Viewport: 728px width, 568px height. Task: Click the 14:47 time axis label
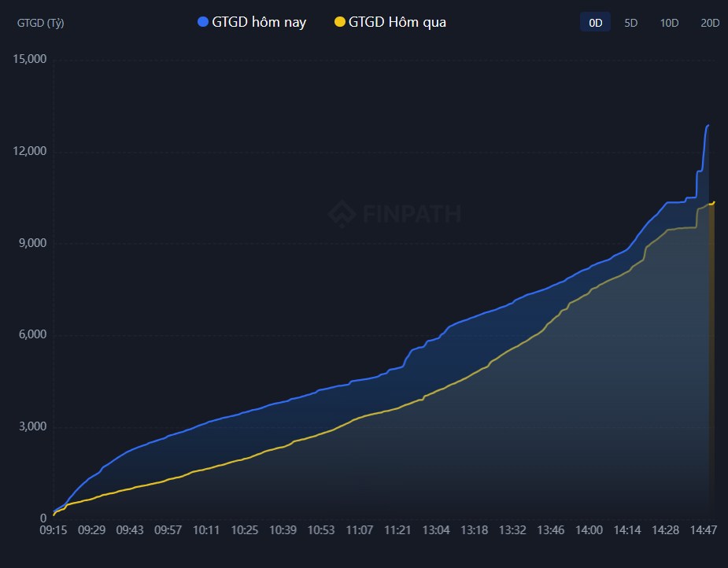[x=703, y=530]
